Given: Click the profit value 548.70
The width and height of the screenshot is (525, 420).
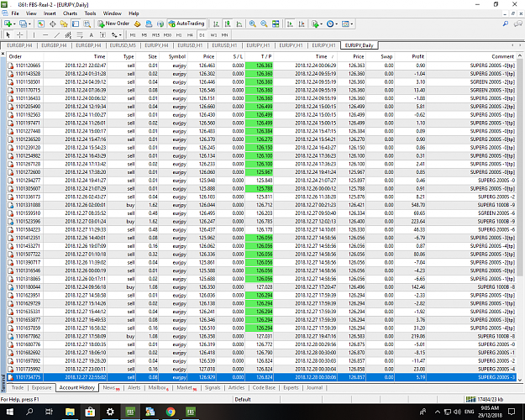Looking at the screenshot, I should 417,205.
